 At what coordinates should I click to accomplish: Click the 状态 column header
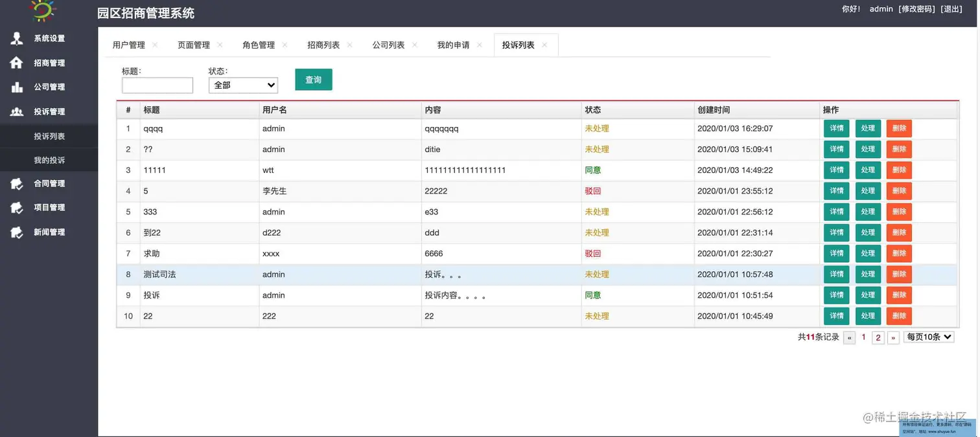click(593, 110)
